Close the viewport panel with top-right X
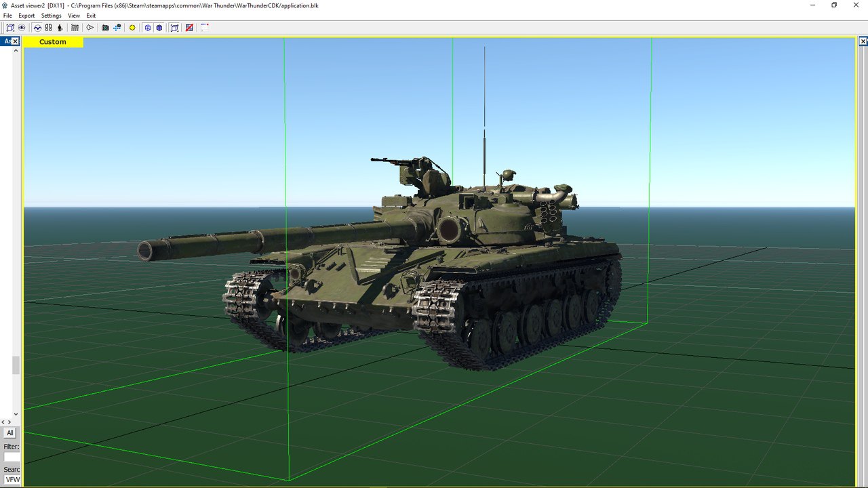Viewport: 868px width, 488px height. coord(862,41)
